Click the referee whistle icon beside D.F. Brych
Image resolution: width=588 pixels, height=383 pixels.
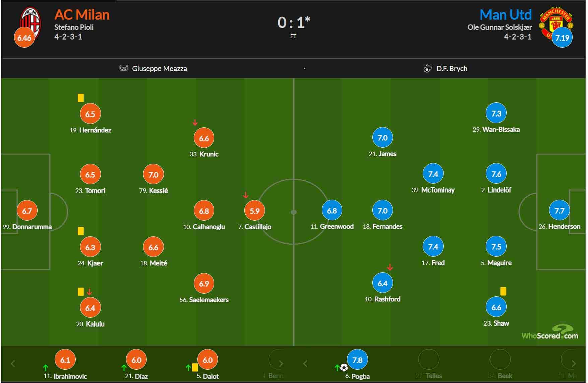click(x=428, y=68)
